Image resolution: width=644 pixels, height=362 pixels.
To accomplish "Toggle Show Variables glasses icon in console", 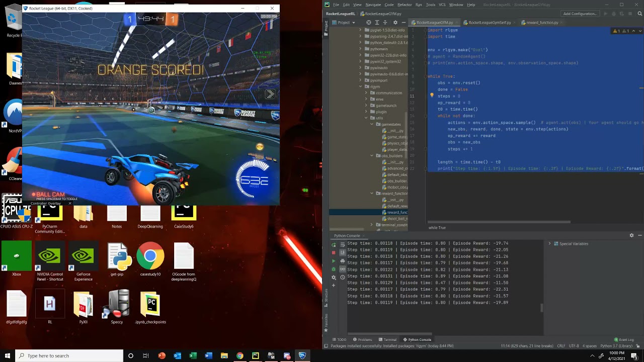I will 343,269.
